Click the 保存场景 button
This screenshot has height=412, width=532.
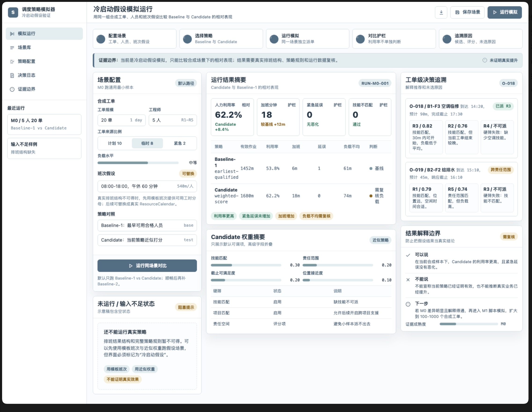click(467, 12)
